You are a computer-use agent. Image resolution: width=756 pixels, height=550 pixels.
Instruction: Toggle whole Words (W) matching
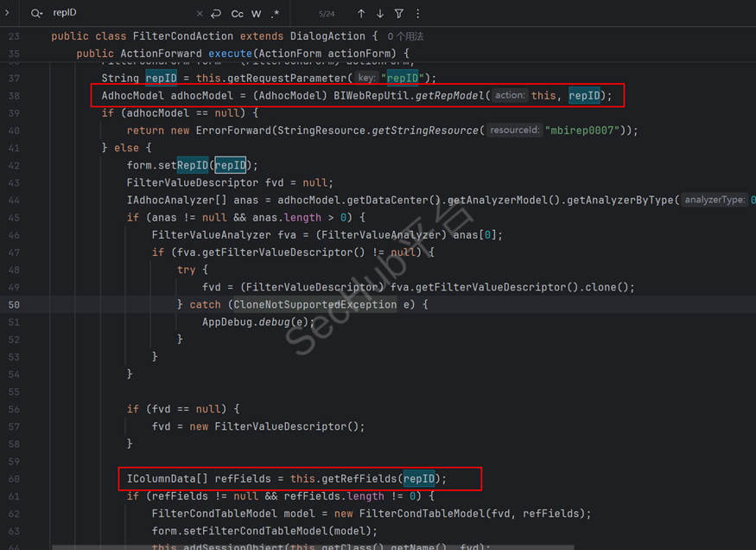click(x=257, y=14)
